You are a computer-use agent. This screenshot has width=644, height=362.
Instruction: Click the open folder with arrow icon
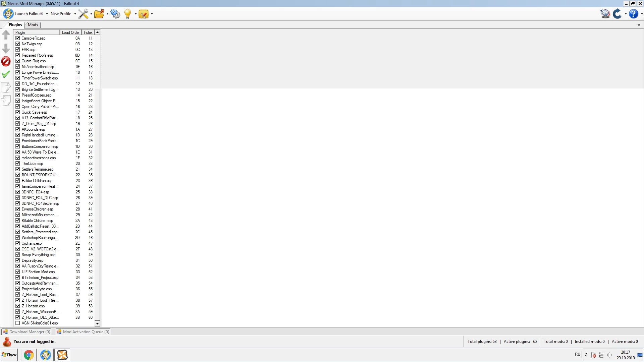(x=99, y=14)
